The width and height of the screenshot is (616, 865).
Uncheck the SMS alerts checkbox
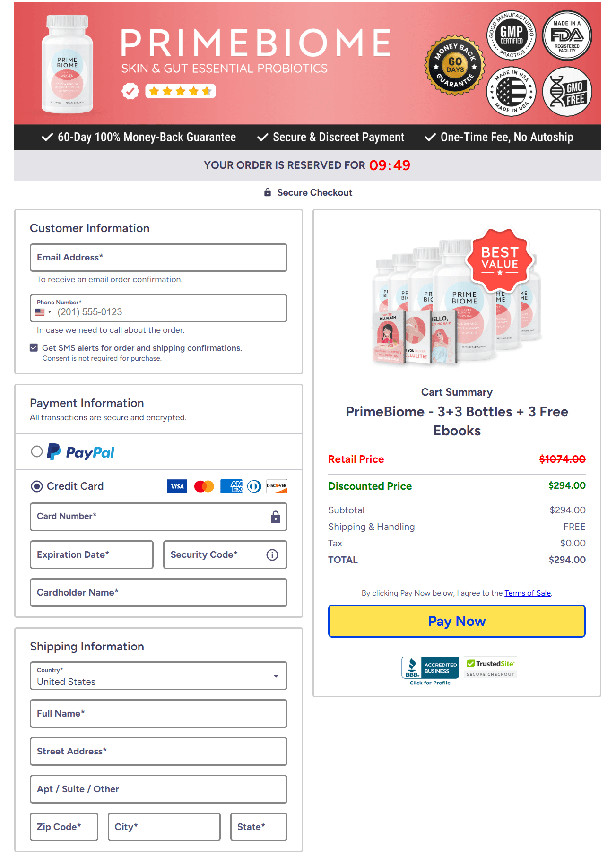pos(34,348)
